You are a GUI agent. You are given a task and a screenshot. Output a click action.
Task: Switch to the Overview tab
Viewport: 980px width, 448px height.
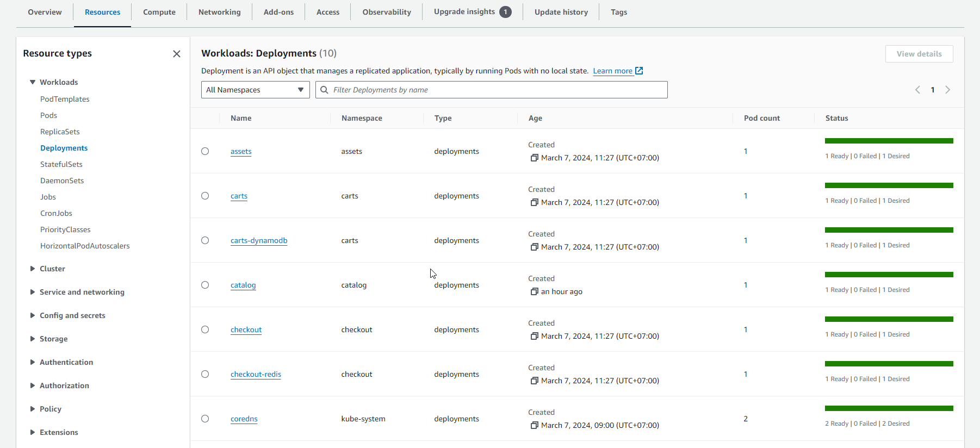(x=45, y=12)
